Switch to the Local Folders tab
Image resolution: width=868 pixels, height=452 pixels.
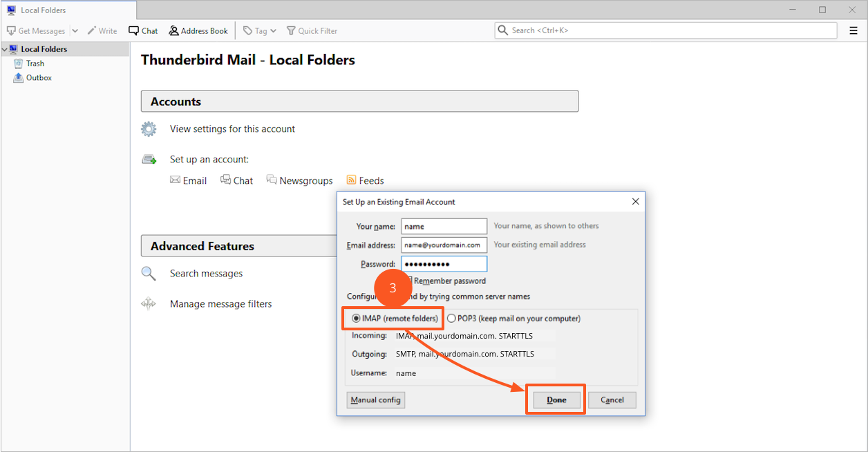(x=68, y=10)
